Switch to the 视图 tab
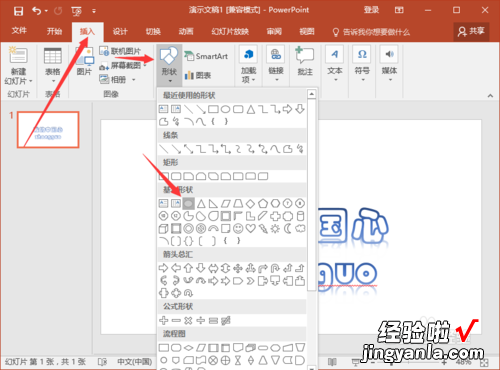 click(x=307, y=32)
